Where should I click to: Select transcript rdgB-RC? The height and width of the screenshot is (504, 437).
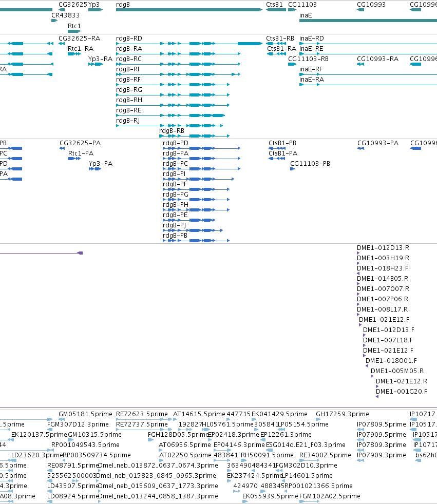coord(178,64)
